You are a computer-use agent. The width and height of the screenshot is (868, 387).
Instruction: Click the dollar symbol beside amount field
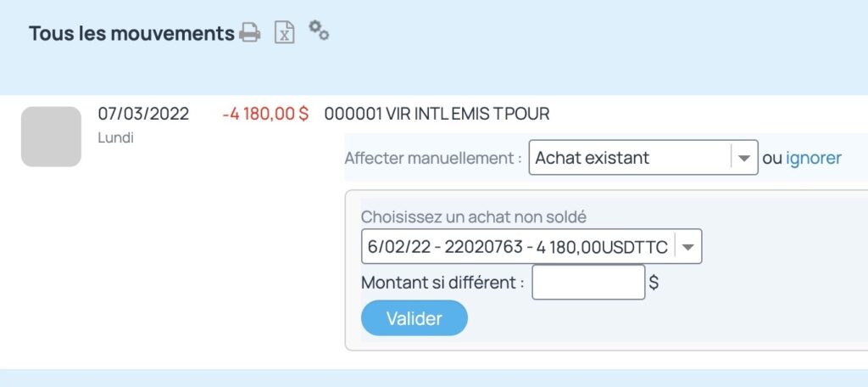[x=654, y=283]
